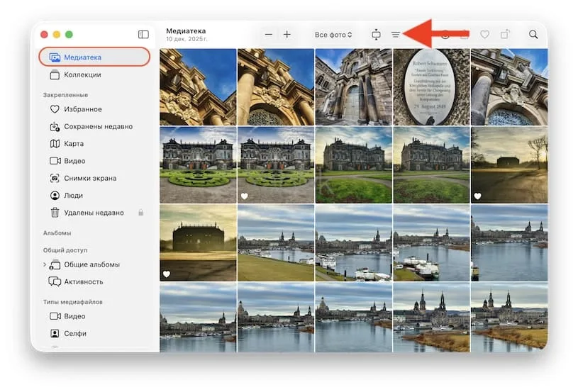
Task: Click the filter lines icon in toolbar
Action: click(396, 34)
